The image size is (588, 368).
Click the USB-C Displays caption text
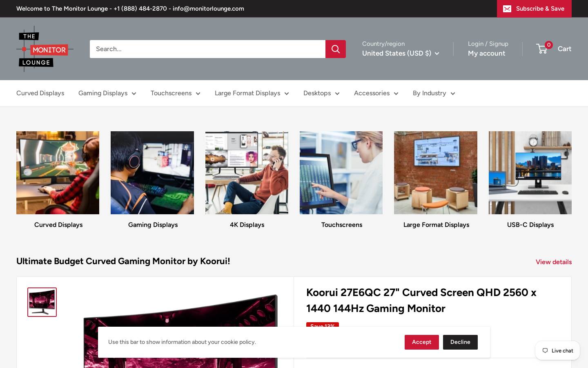(x=530, y=225)
